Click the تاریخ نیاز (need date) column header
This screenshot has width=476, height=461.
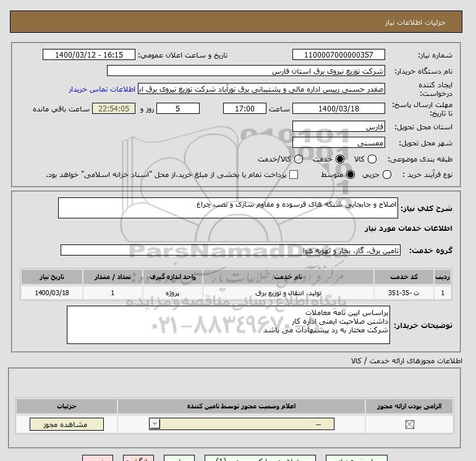52,277
